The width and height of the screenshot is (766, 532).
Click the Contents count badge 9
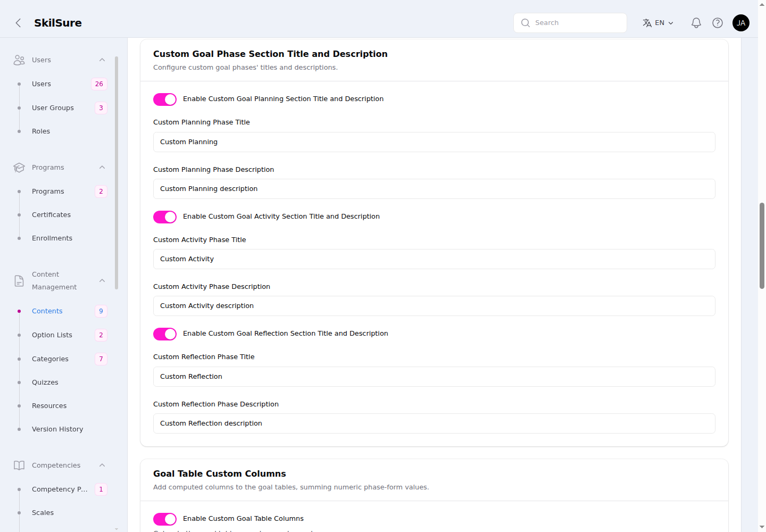click(101, 311)
